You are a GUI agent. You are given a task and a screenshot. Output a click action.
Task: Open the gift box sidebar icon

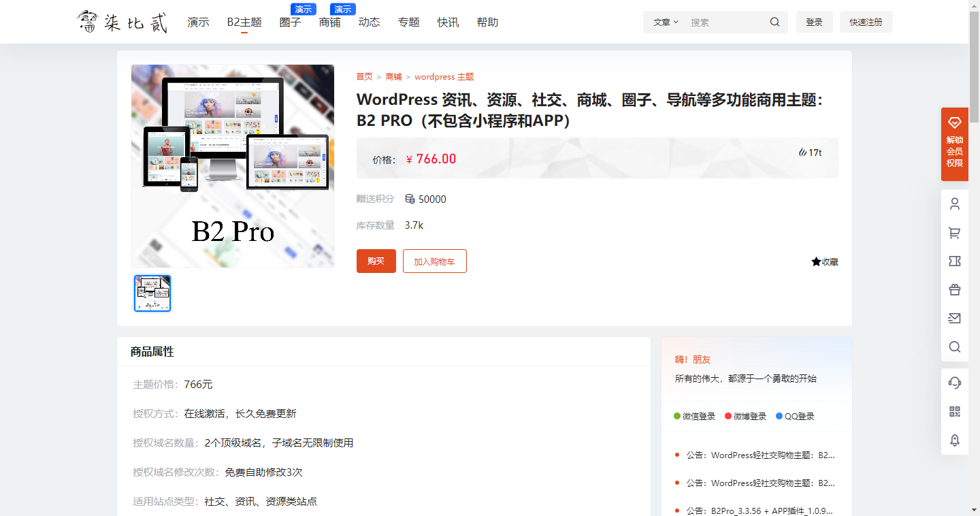click(955, 290)
